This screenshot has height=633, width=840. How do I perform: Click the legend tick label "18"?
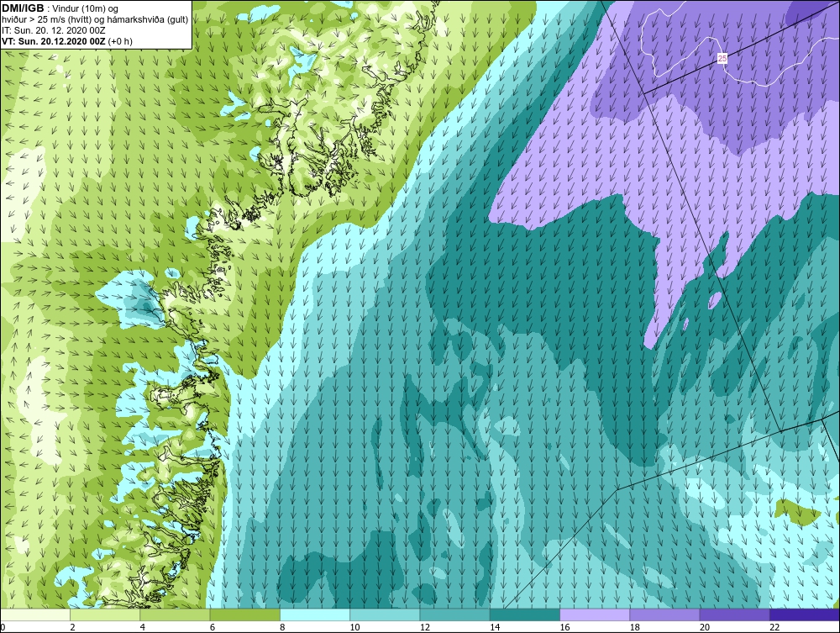(635, 628)
